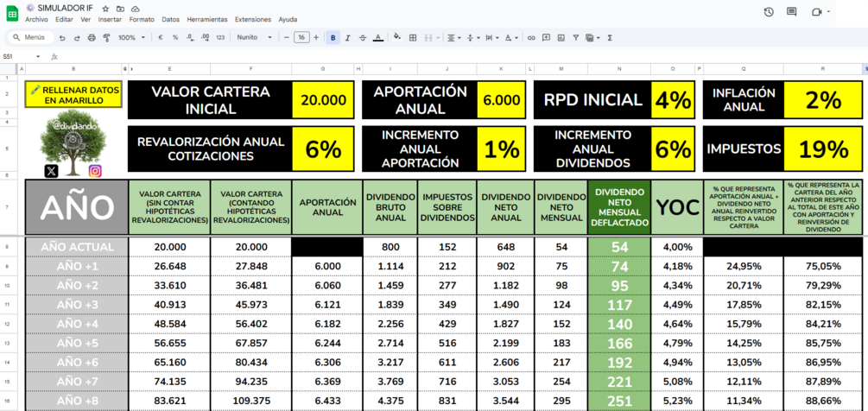Select the yellow RPD INICIAL 4% cell
The width and height of the screenshot is (868, 411).
pyautogui.click(x=673, y=100)
